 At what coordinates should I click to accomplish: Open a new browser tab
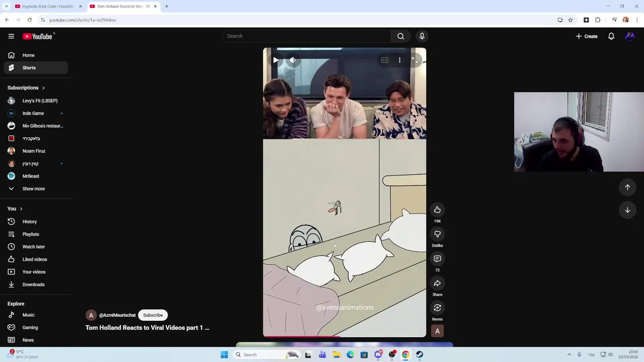[167, 7]
